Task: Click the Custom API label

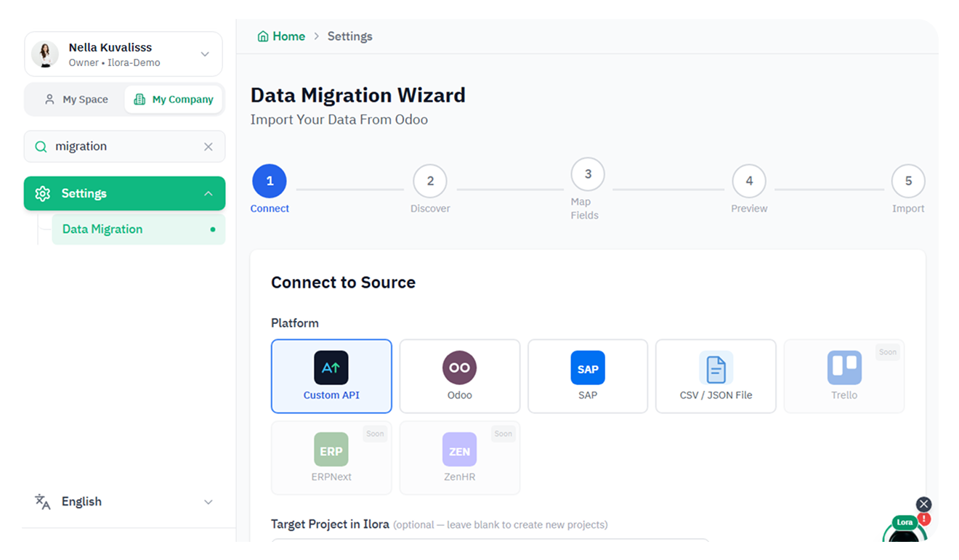Action: coord(331,396)
